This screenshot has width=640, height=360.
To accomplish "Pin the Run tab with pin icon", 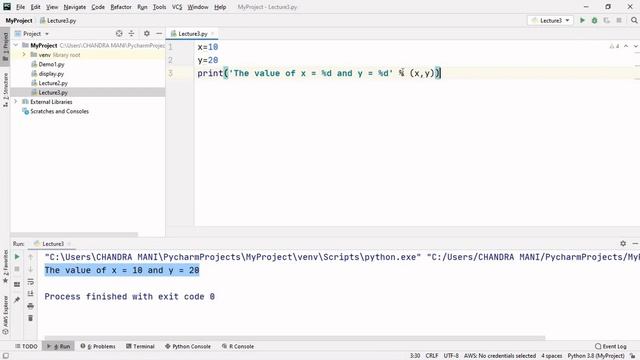I will (x=17, y=300).
